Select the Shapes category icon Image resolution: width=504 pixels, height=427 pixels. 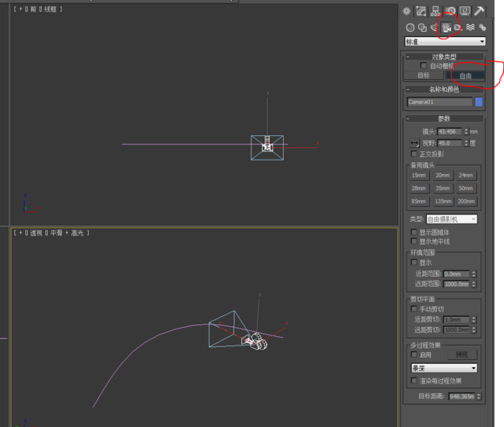point(423,28)
